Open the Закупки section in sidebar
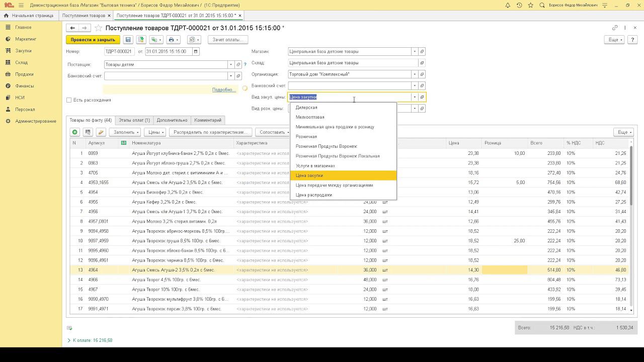This screenshot has height=362, width=644. pos(23,51)
